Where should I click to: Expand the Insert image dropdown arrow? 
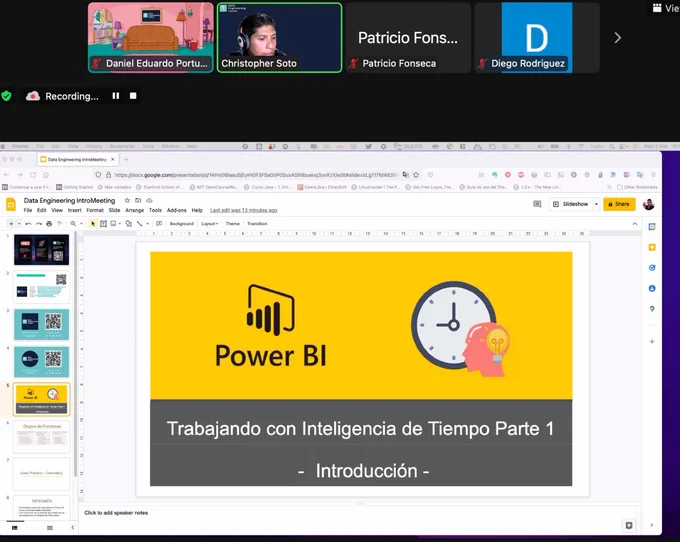point(120,224)
